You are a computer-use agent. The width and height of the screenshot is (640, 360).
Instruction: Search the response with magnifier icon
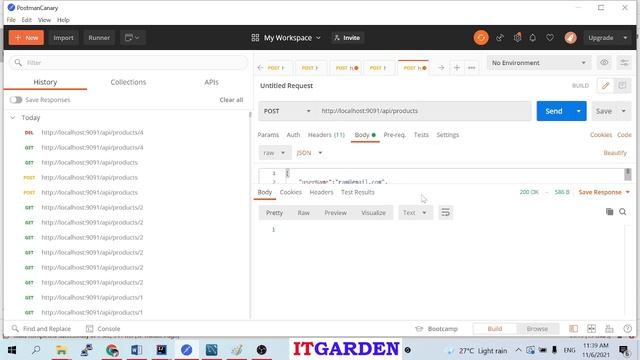tap(622, 211)
